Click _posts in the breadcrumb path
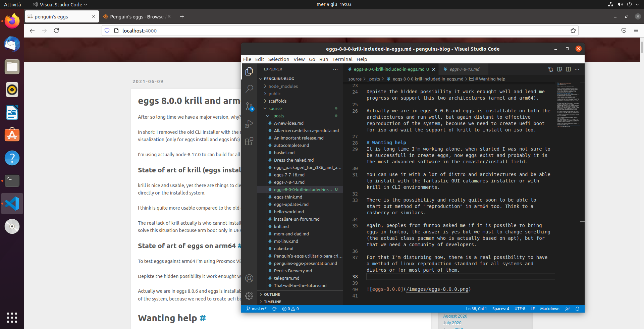Screen dimensions: 644x329 (374, 79)
